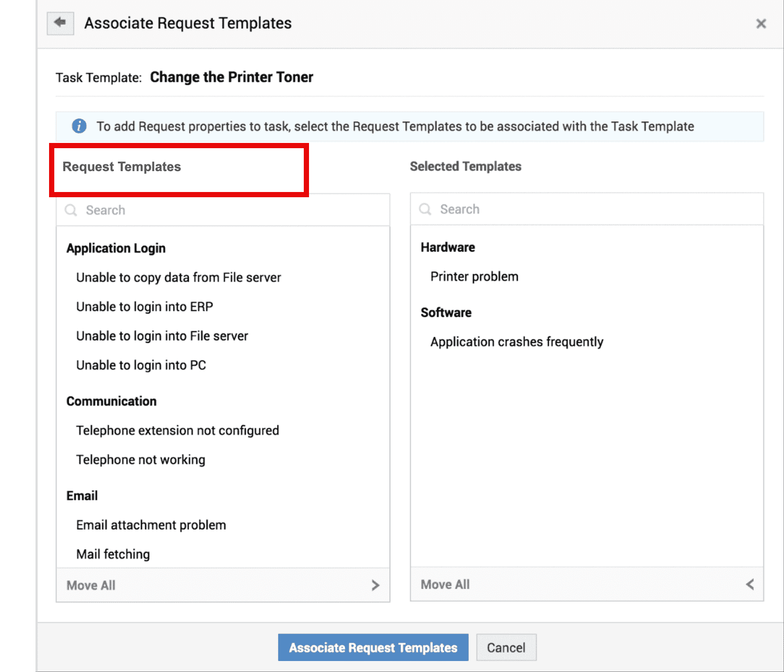Click the magnifier icon in Request Templates search

(x=71, y=210)
